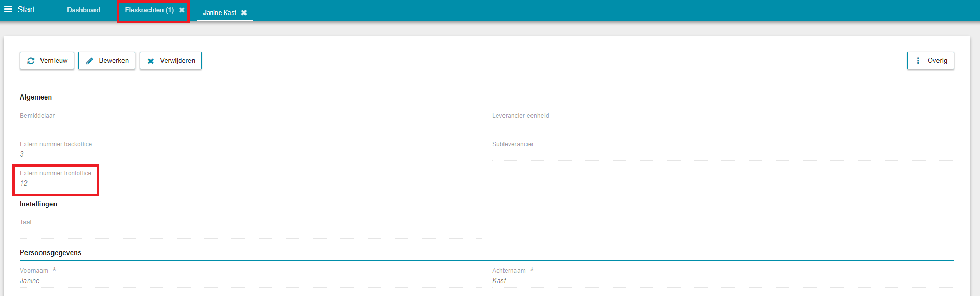Image resolution: width=980 pixels, height=296 pixels.
Task: Click the Extern nummer backoffice label
Action: click(56, 144)
